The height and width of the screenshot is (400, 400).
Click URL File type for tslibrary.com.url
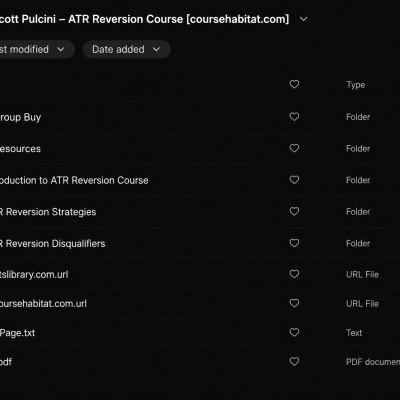click(x=362, y=275)
